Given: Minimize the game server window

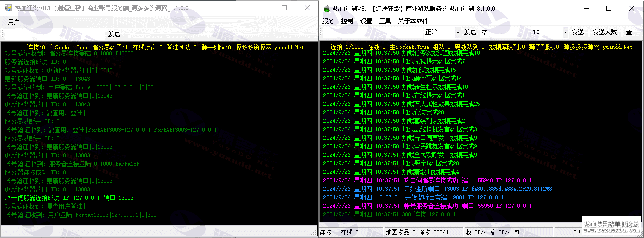Looking at the screenshot, I should [x=586, y=8].
